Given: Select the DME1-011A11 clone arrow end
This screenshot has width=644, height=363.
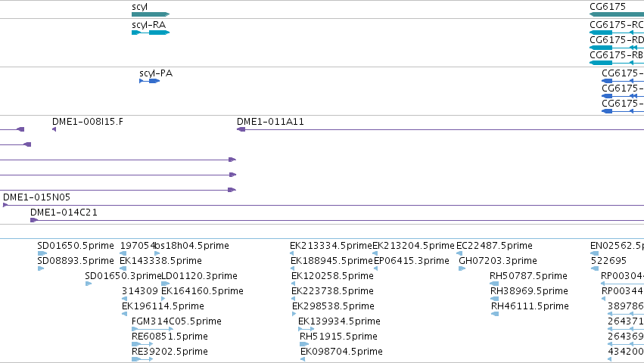Looking at the screenshot, I should pyautogui.click(x=241, y=129).
